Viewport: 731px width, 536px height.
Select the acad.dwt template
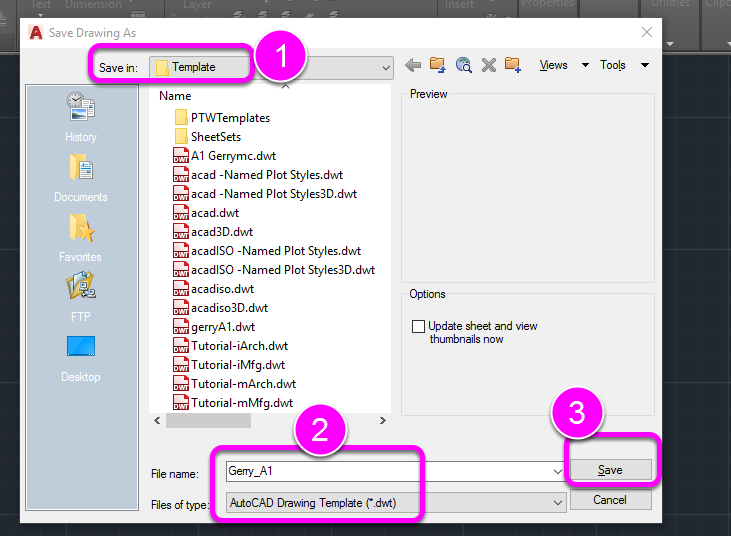point(206,213)
